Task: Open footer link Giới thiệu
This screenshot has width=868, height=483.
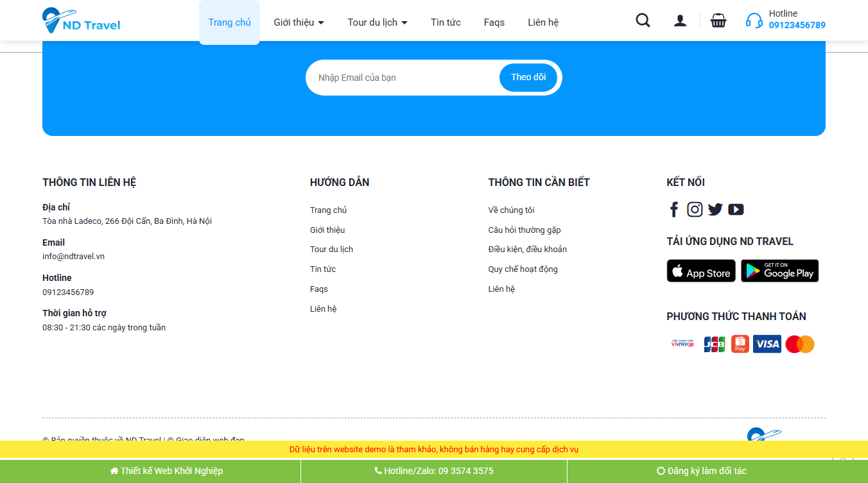Action: pyautogui.click(x=327, y=230)
